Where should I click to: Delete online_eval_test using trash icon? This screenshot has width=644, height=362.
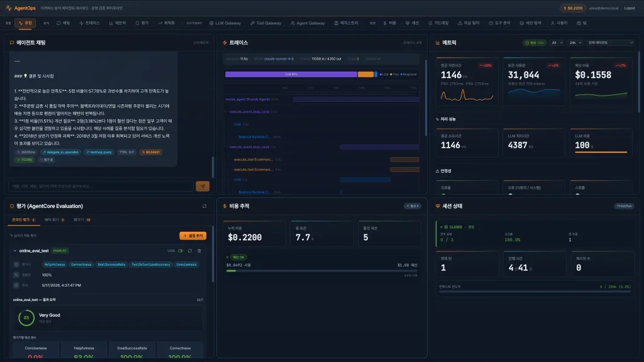tap(199, 251)
